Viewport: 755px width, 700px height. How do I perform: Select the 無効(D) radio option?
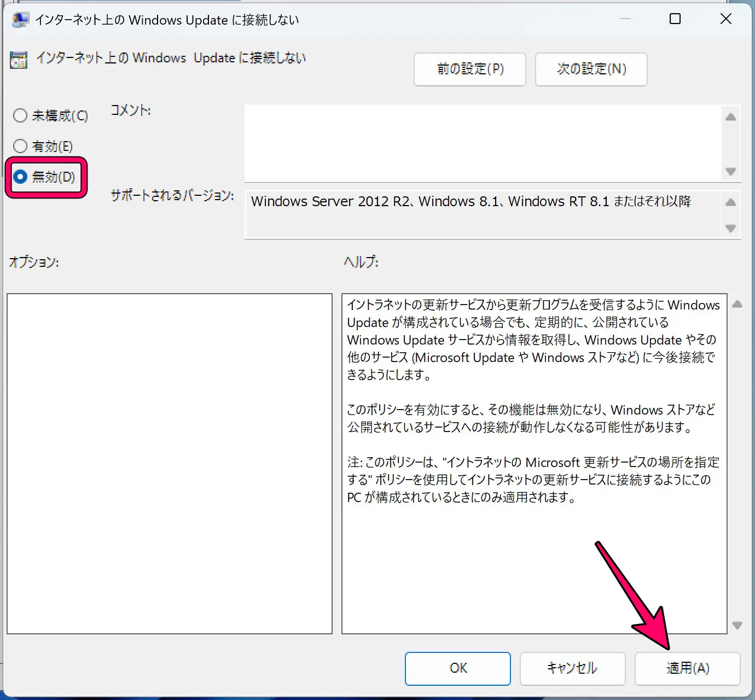[x=20, y=177]
